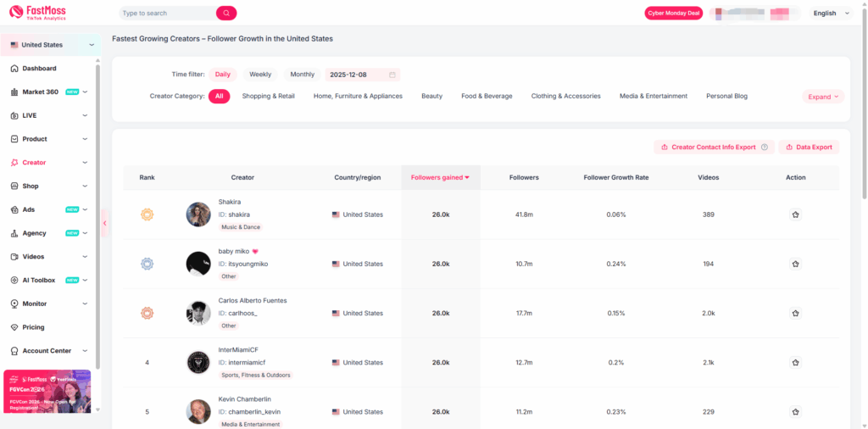The height and width of the screenshot is (429, 868).
Task: Open the United States country dropdown
Action: pyautogui.click(x=51, y=45)
